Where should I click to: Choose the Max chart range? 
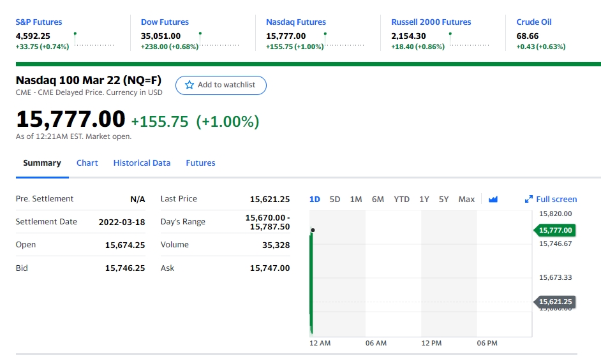click(x=466, y=200)
